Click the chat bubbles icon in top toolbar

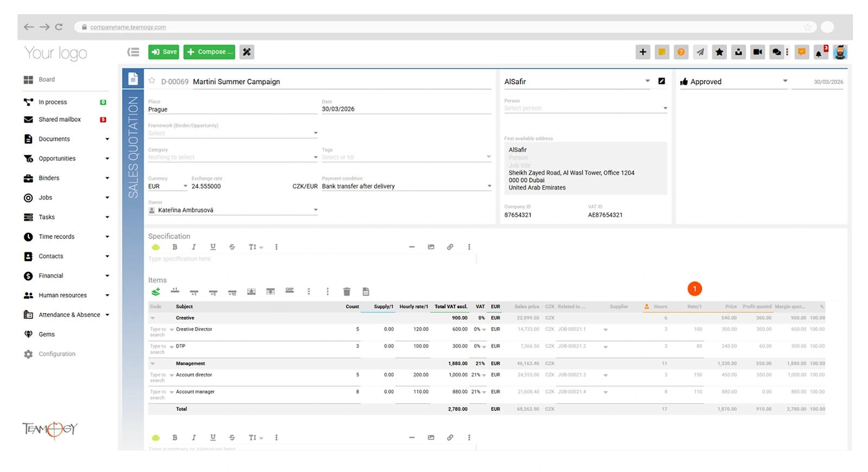(777, 52)
